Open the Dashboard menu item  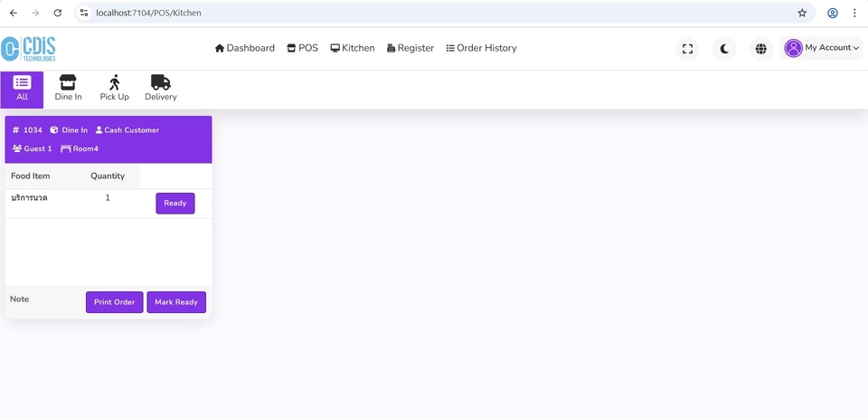pos(245,48)
